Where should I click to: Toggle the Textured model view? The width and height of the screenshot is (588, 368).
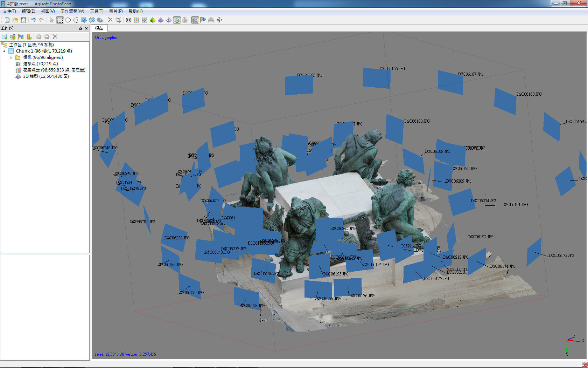[177, 20]
